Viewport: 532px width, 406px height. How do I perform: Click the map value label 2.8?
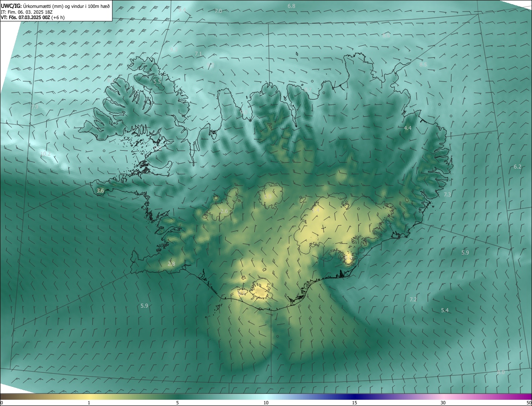171,264
